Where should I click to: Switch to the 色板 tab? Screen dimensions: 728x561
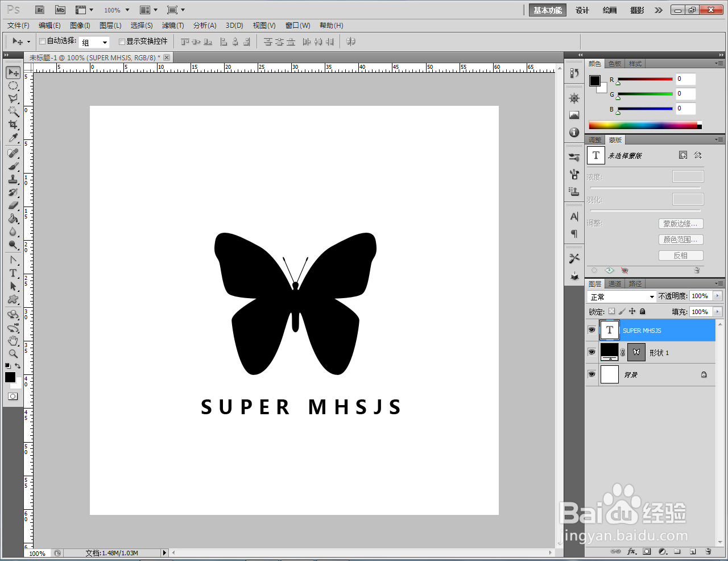pyautogui.click(x=615, y=64)
